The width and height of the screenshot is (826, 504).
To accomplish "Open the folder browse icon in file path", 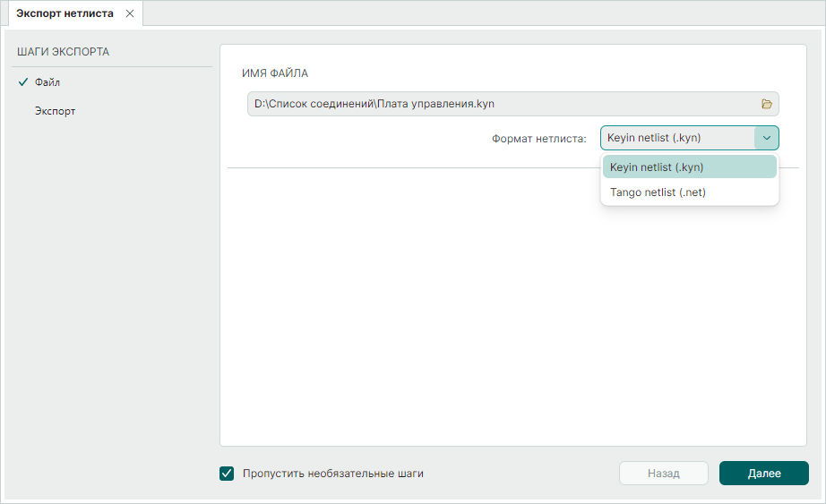I will [x=767, y=104].
